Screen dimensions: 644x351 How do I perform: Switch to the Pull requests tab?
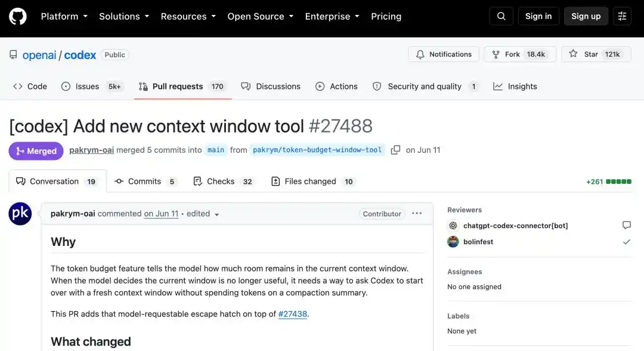pos(183,87)
